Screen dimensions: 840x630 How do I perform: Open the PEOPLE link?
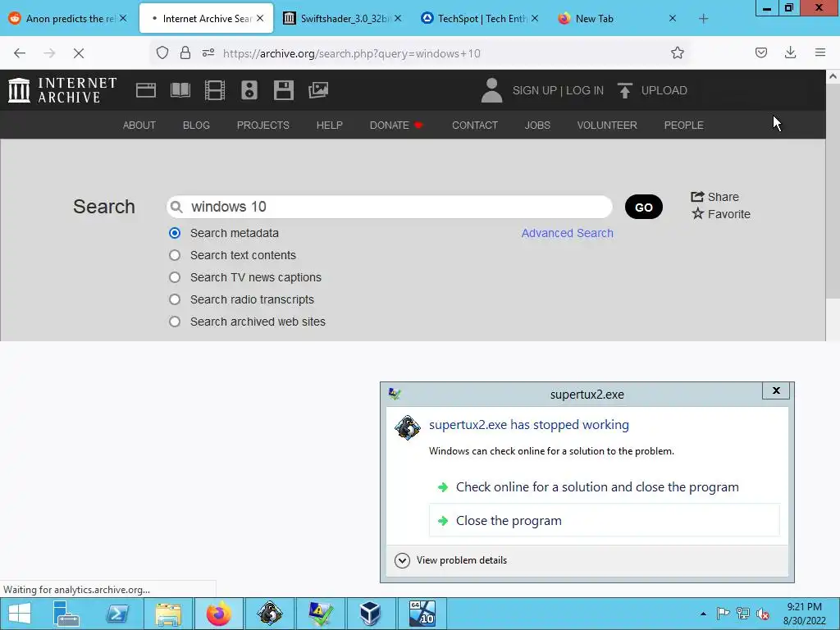pos(683,125)
